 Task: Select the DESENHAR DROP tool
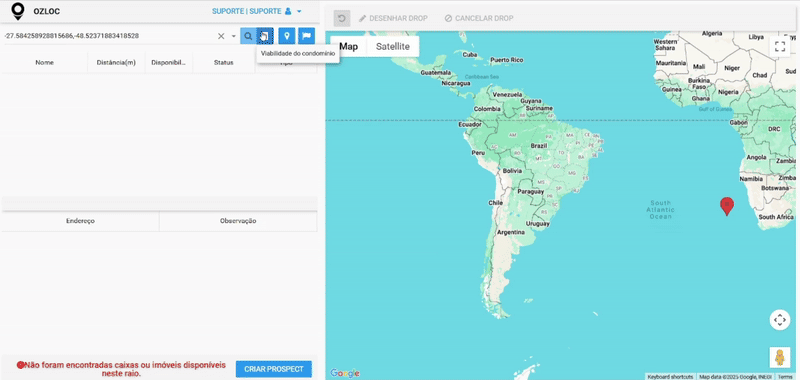[393, 18]
